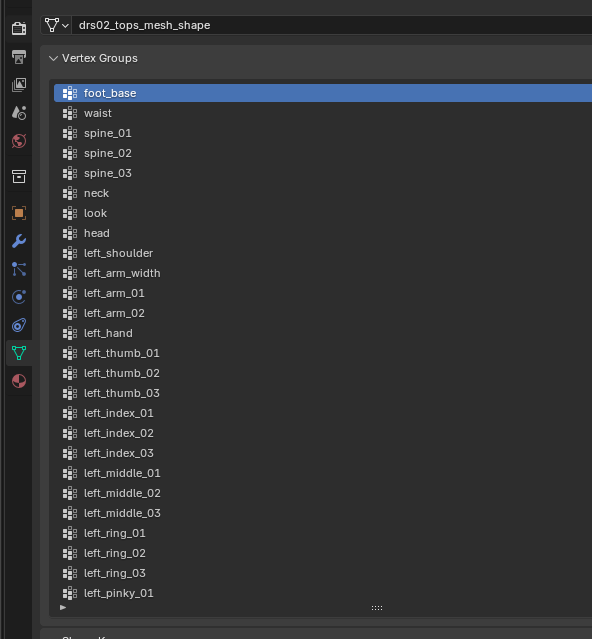The height and width of the screenshot is (639, 592).
Task: Open the Modifiers properties tab
Action: (19, 241)
